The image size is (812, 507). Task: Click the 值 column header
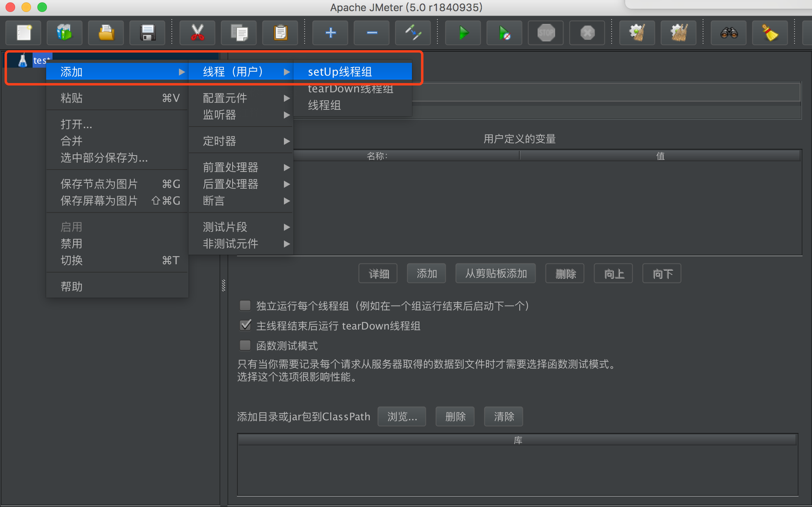(660, 156)
